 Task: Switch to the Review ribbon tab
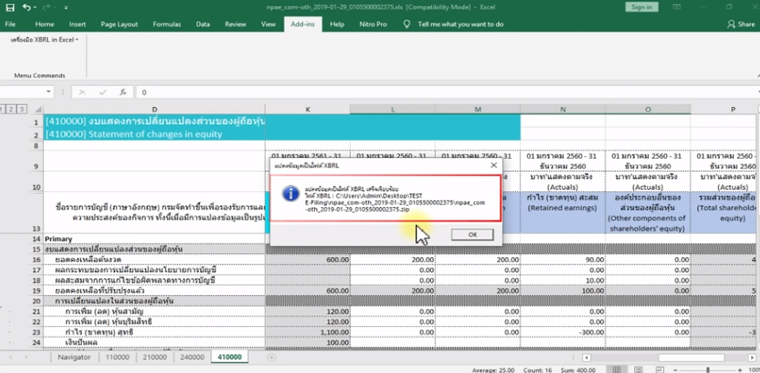click(x=236, y=24)
